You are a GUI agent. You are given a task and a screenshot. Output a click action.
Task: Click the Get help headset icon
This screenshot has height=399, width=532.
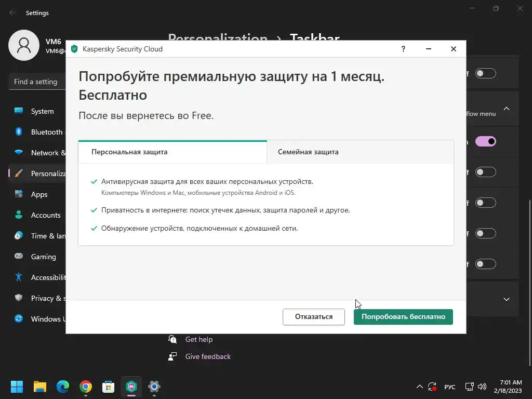click(172, 339)
